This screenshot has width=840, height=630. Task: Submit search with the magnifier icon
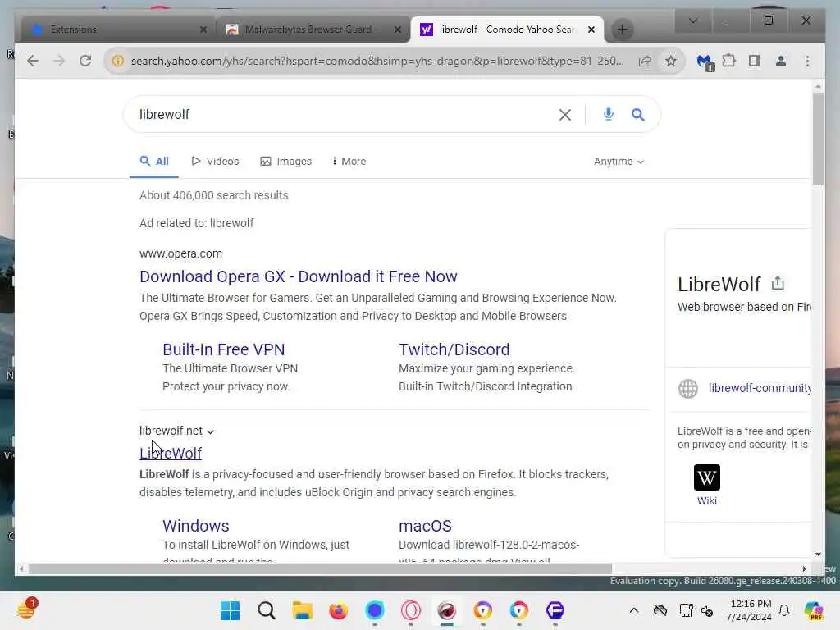click(637, 115)
